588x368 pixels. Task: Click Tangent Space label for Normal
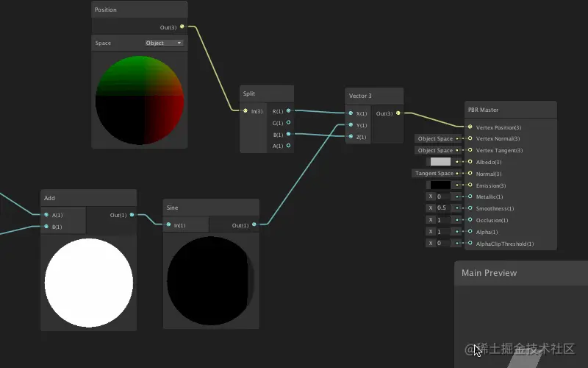(434, 174)
